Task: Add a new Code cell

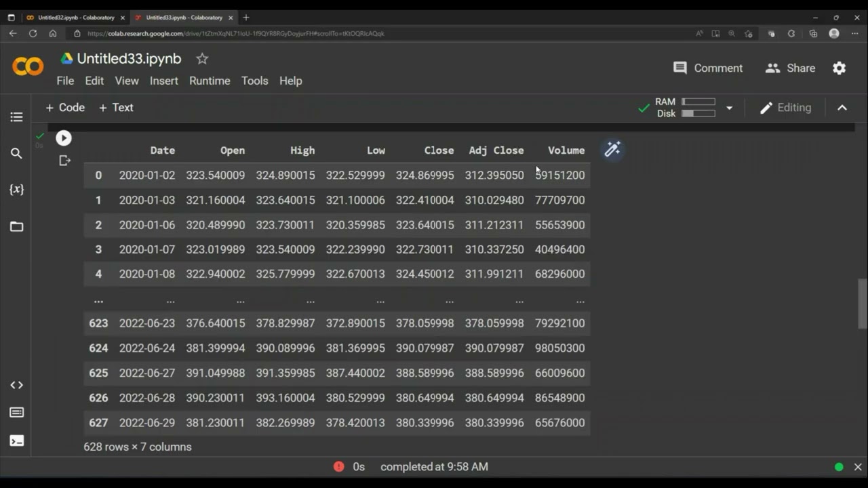Action: [x=65, y=108]
